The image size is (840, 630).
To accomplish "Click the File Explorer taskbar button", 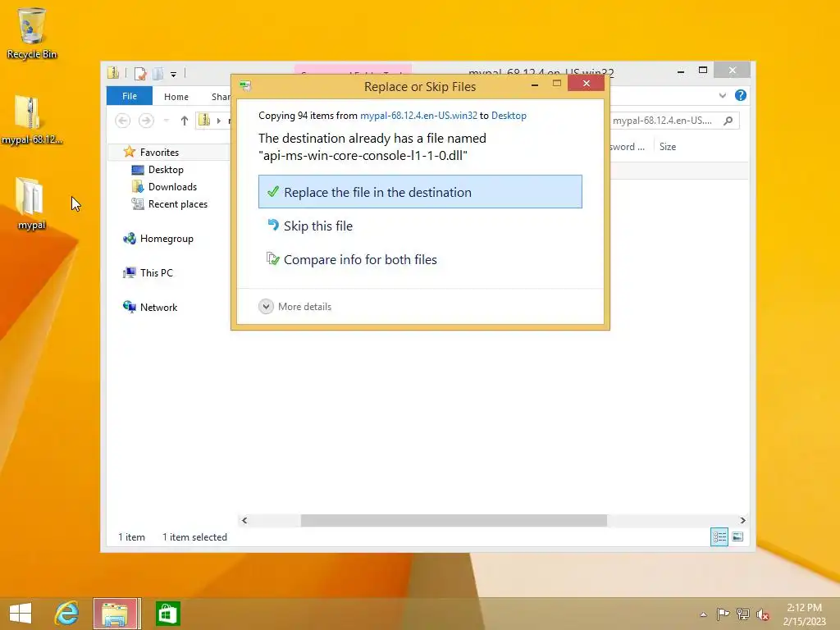I will point(116,614).
